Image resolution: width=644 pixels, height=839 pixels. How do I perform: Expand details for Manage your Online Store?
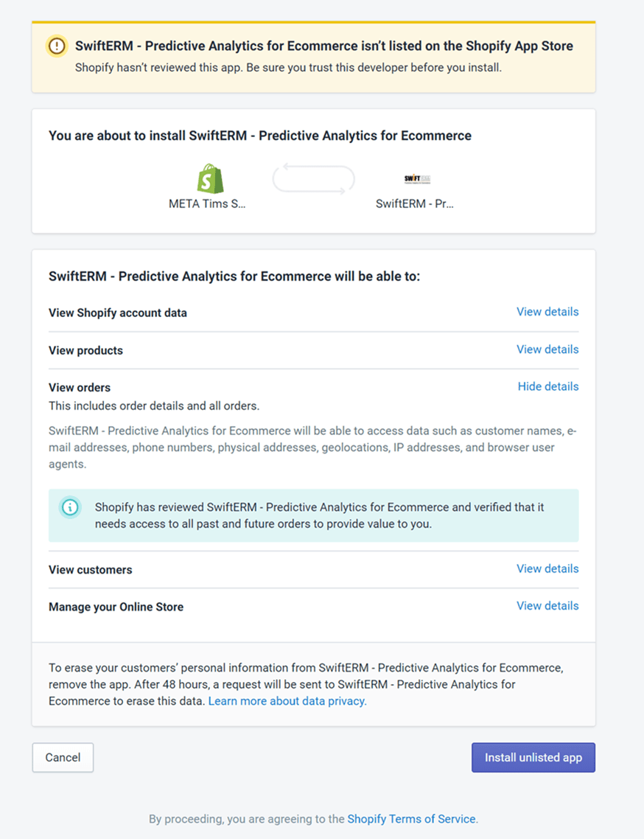point(547,606)
